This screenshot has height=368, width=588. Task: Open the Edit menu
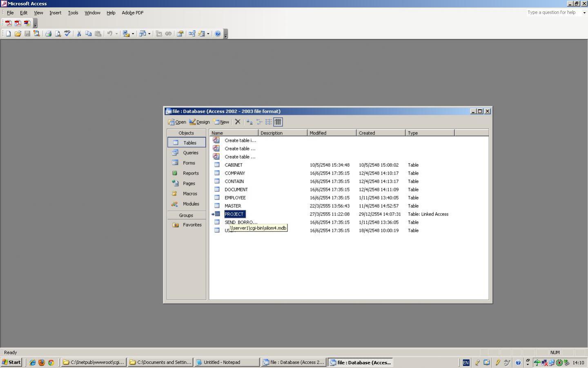point(24,13)
